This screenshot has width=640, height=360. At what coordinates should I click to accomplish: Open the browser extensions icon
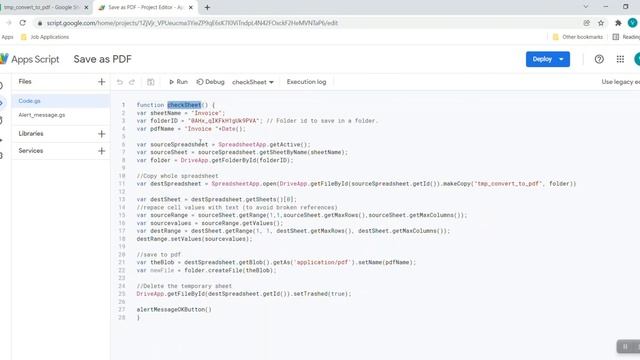coord(618,23)
